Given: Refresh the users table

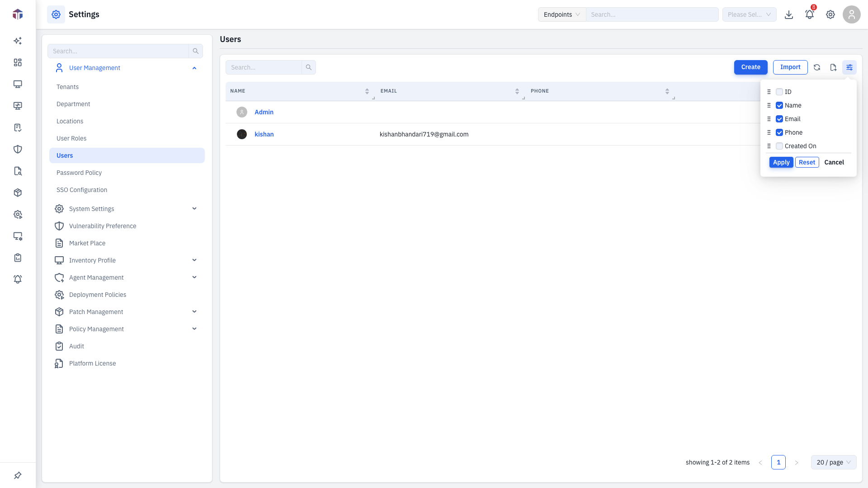Looking at the screenshot, I should click(x=817, y=67).
